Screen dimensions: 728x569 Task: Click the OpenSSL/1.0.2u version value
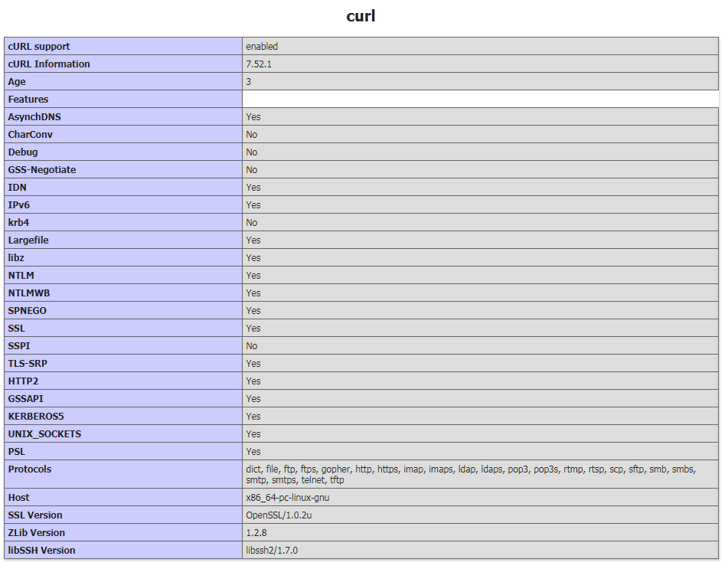pyautogui.click(x=279, y=515)
